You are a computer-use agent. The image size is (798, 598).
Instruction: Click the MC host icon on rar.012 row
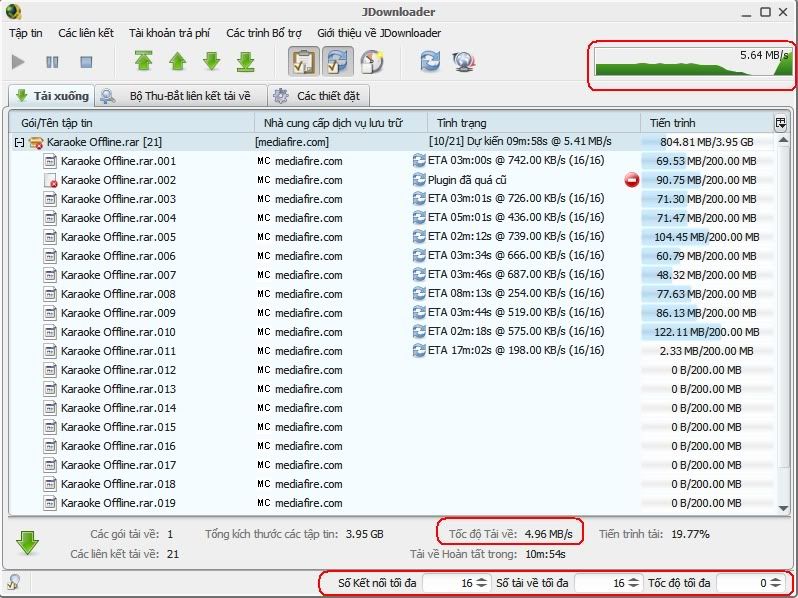pos(264,370)
